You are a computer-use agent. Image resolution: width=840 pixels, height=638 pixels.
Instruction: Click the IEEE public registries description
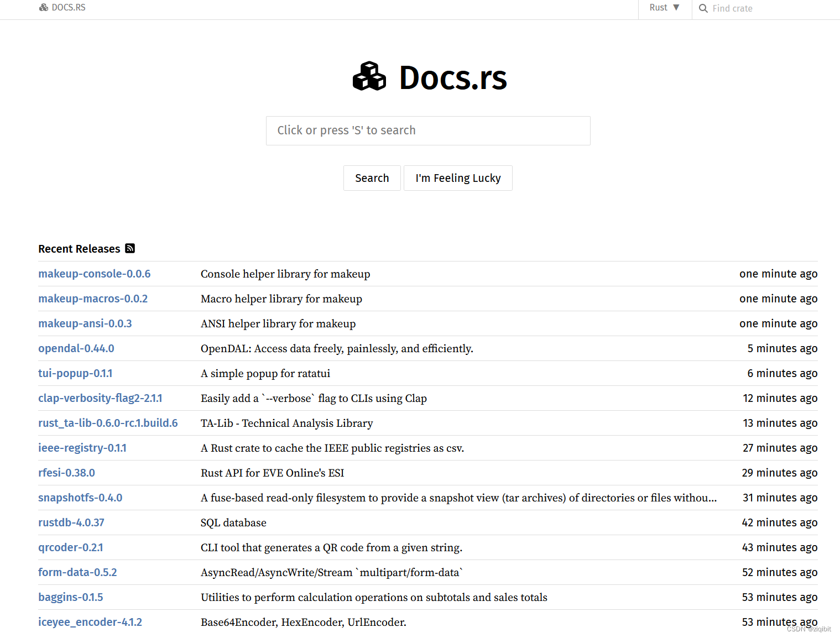[x=332, y=448]
